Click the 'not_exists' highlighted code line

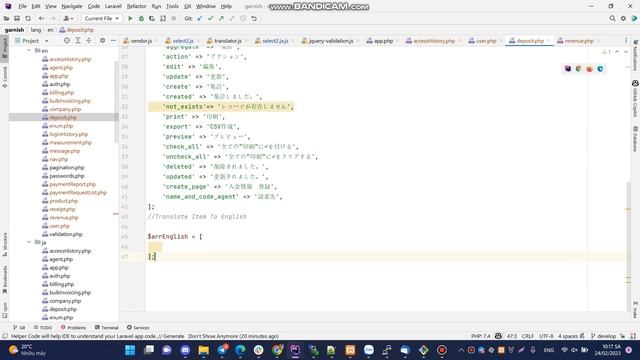point(221,107)
